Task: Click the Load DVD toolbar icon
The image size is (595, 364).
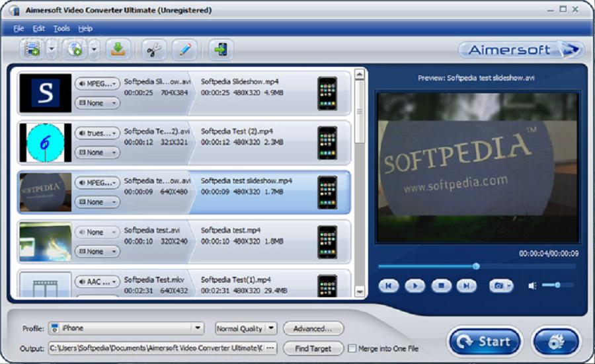Action: (75, 50)
